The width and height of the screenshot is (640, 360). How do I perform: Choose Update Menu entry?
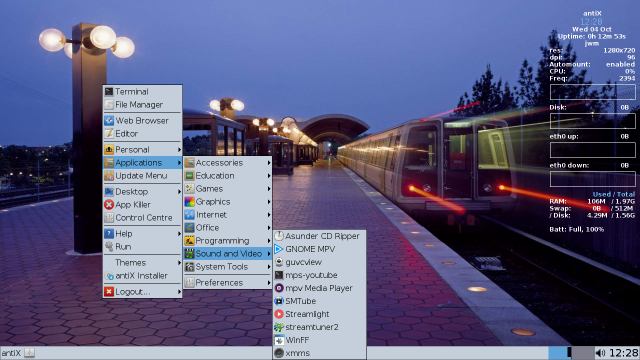(142, 176)
